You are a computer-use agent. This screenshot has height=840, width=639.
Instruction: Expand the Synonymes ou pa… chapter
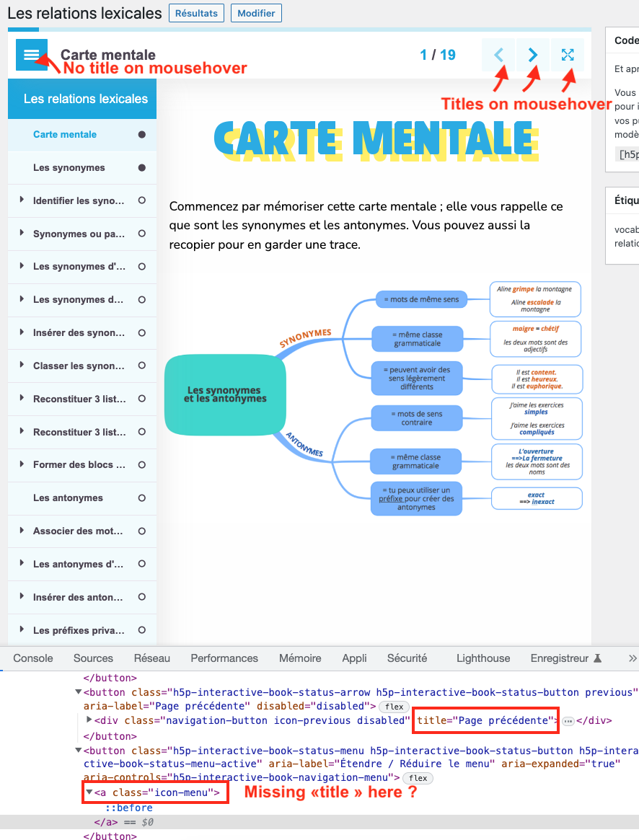[x=22, y=233]
